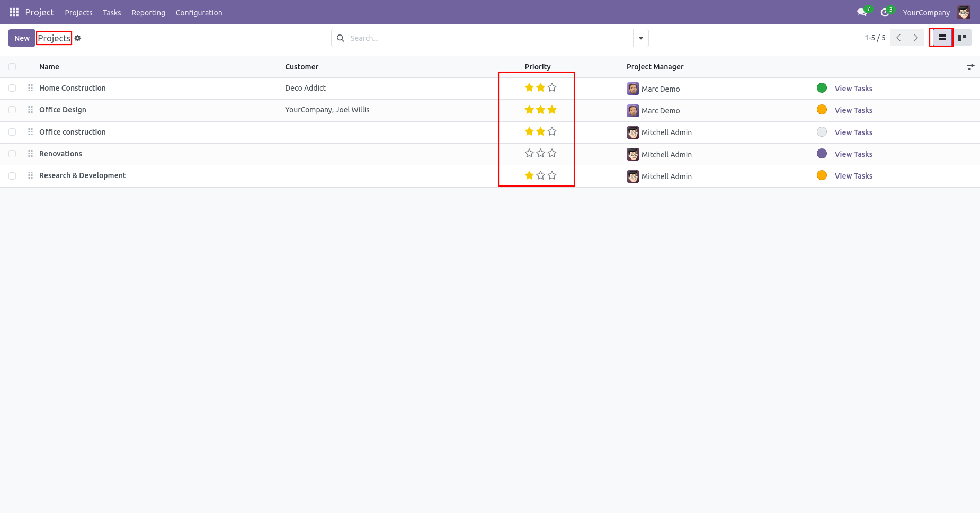Open the activities clock icon
This screenshot has width=980, height=513.
(x=885, y=12)
